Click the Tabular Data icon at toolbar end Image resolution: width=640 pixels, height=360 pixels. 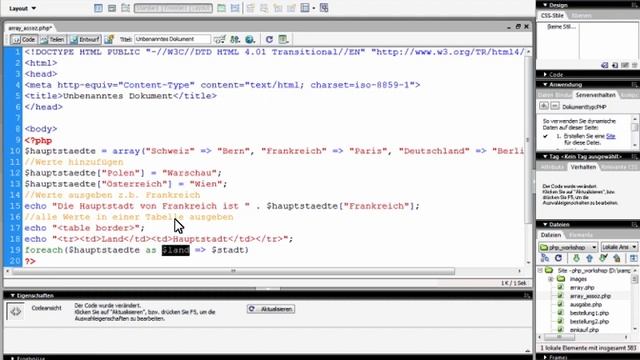pyautogui.click(x=324, y=8)
